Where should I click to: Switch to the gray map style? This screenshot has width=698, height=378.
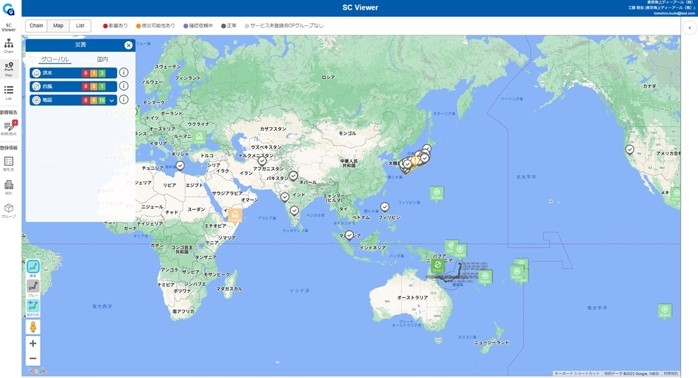[33, 286]
